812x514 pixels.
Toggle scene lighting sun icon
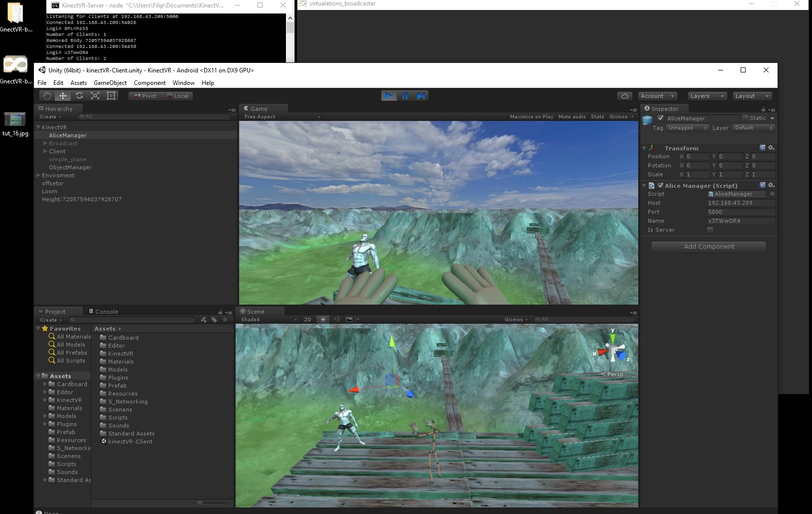coord(323,320)
